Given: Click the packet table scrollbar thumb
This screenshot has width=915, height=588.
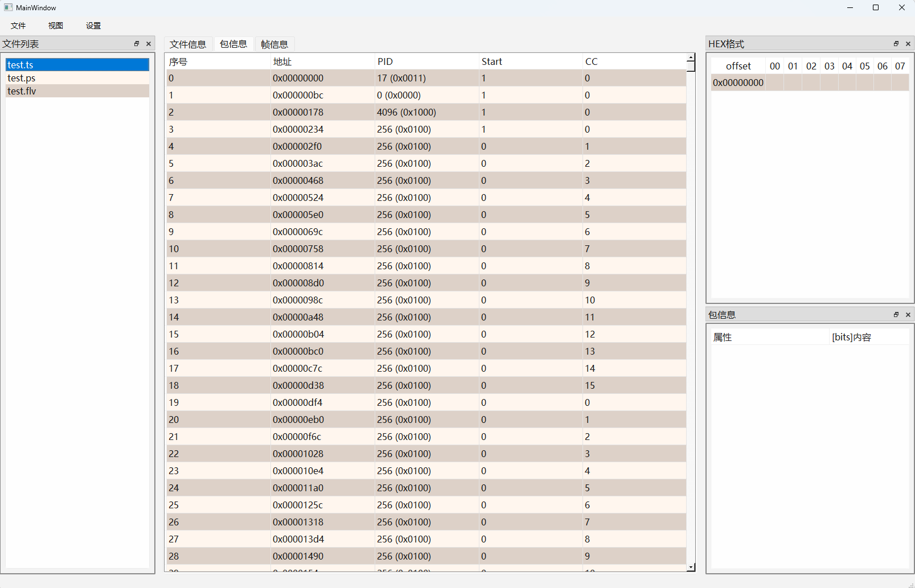Looking at the screenshot, I should 691,67.
